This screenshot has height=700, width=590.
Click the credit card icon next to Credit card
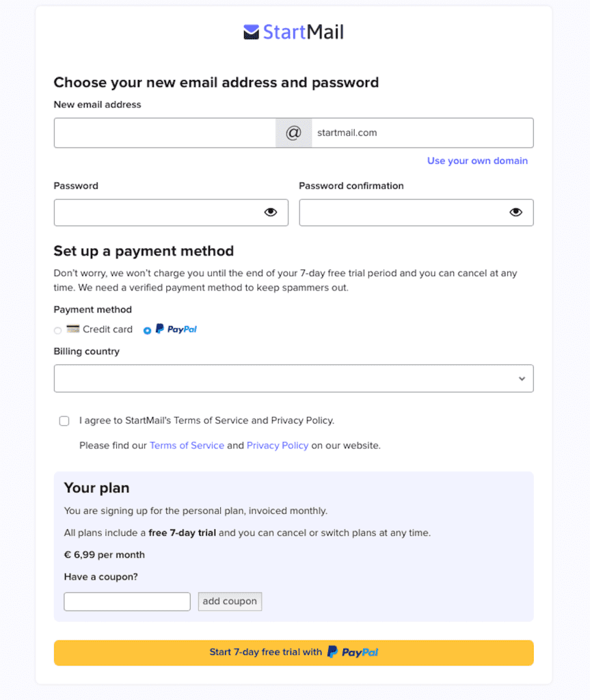click(x=73, y=329)
